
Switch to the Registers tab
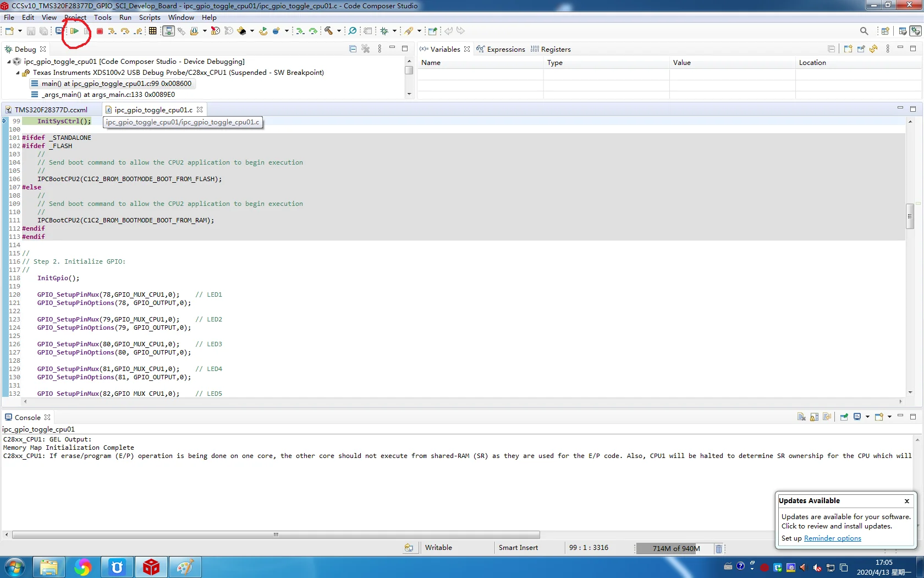pos(551,49)
